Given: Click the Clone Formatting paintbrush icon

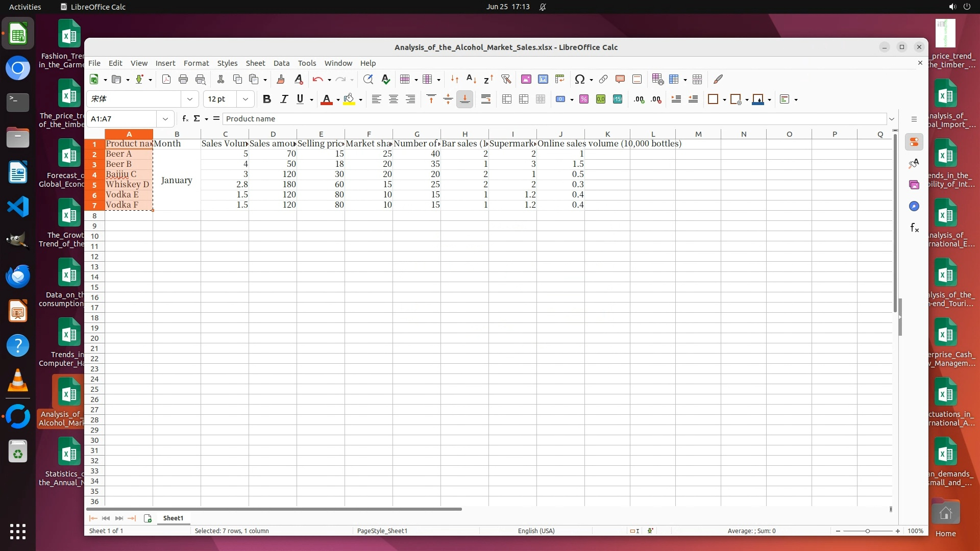Looking at the screenshot, I should tap(280, 79).
